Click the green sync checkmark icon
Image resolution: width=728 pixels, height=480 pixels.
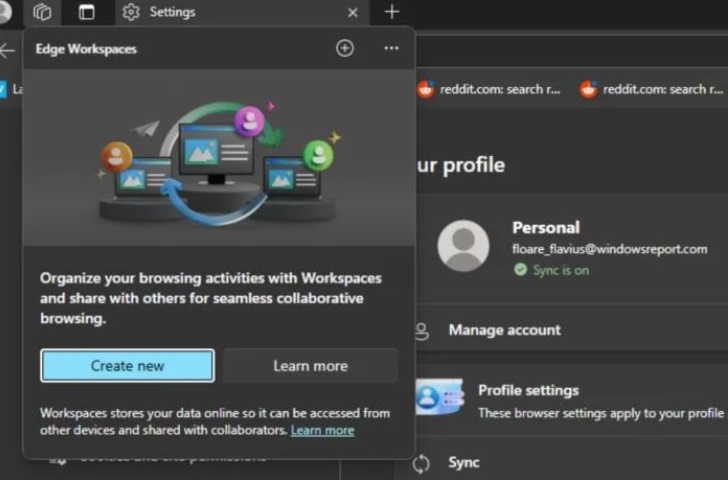pyautogui.click(x=520, y=270)
